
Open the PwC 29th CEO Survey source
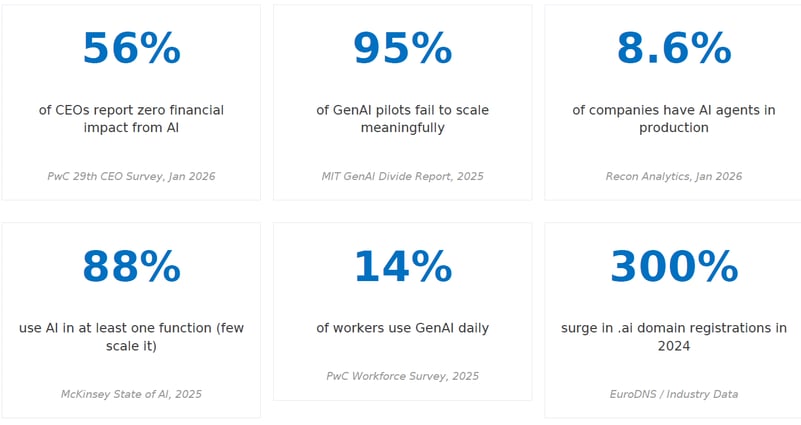coord(131,176)
